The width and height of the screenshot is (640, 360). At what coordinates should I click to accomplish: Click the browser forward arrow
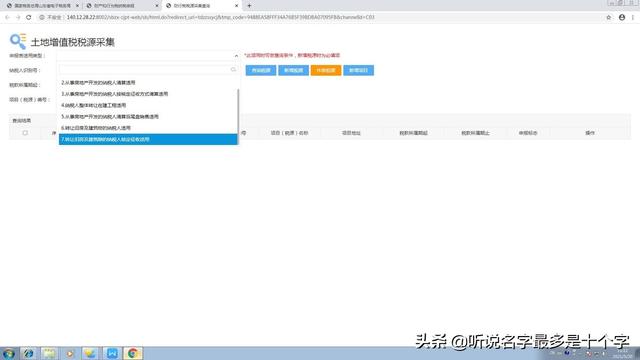18,17
